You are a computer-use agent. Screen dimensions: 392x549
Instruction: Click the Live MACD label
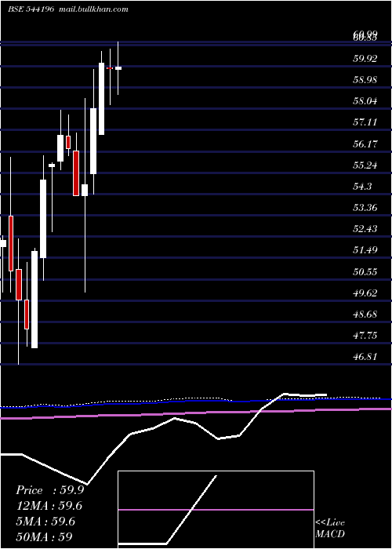(x=330, y=529)
